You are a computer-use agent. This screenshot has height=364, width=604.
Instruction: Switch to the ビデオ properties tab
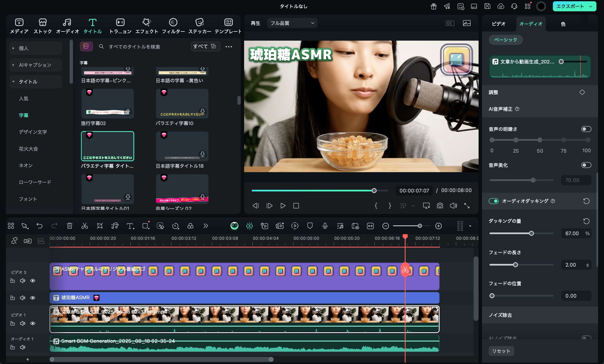(499, 24)
